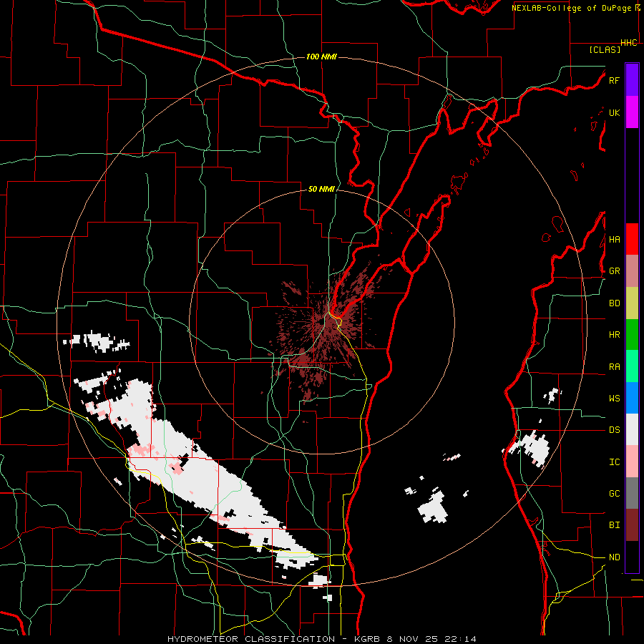
Task: Choose the aqua RA legend swatch
Action: pyautogui.click(x=632, y=366)
